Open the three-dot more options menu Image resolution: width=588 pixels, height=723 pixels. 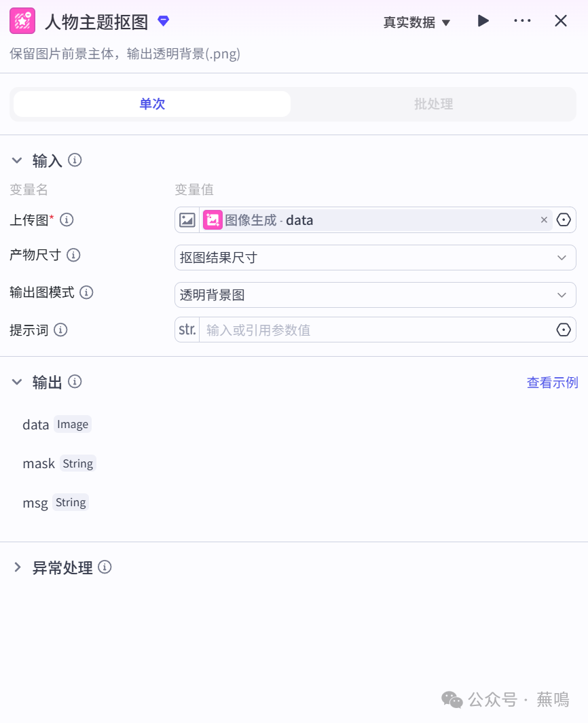(x=522, y=21)
